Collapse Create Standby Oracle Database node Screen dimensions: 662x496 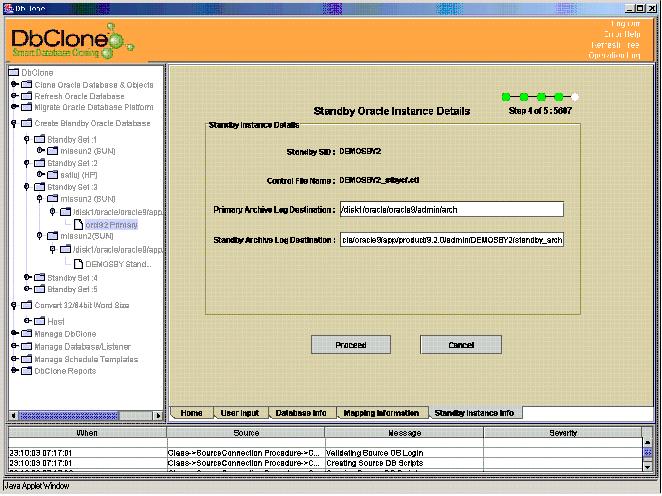(14, 123)
